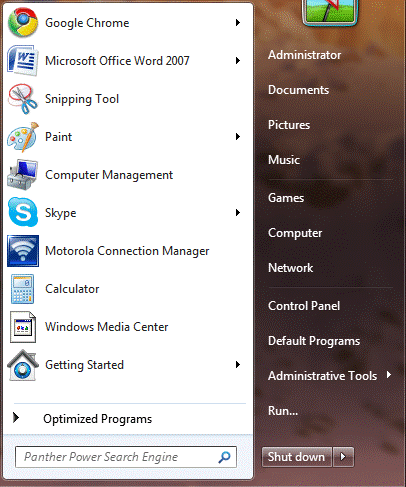The width and height of the screenshot is (406, 487).
Task: Open the Snipping Tool scissors icon
Action: (23, 99)
